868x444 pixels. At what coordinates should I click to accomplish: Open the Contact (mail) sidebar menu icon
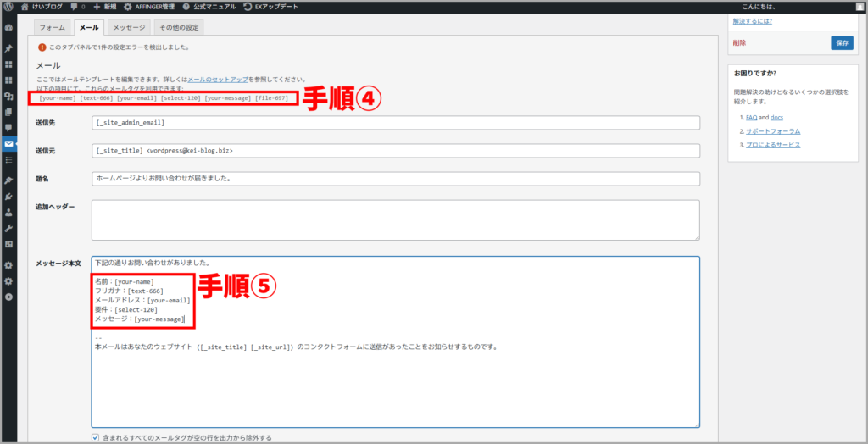click(x=8, y=143)
